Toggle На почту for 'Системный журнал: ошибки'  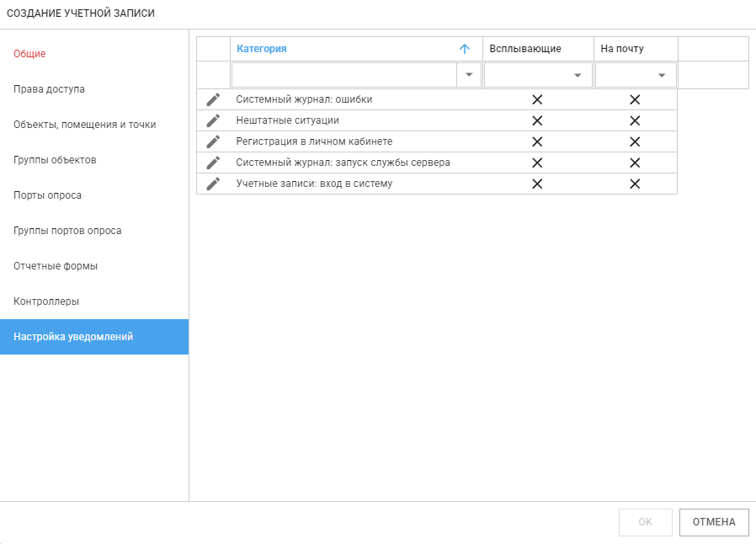635,99
